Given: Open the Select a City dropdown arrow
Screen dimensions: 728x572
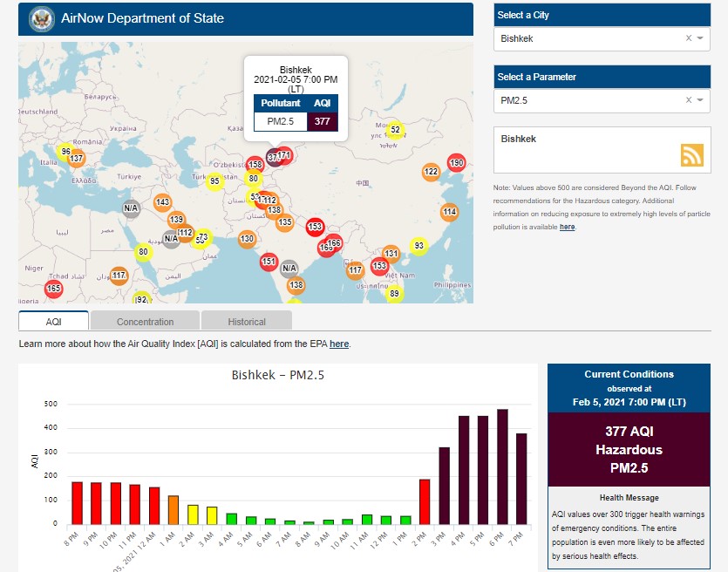Looking at the screenshot, I should pyautogui.click(x=700, y=38).
